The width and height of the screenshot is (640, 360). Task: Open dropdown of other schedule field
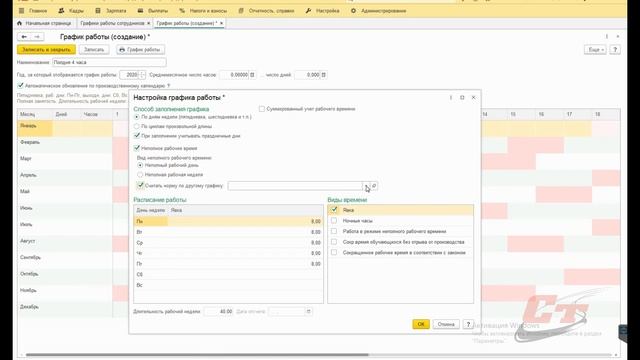click(x=366, y=186)
